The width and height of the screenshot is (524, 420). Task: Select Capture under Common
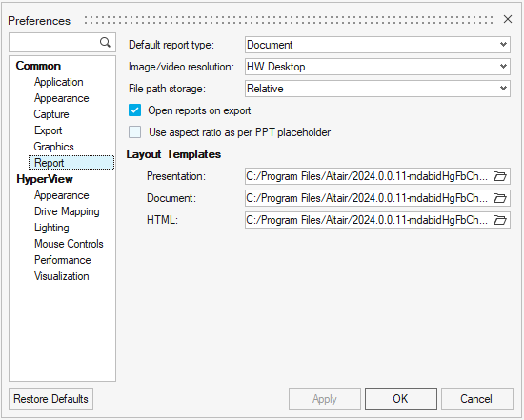pyautogui.click(x=51, y=114)
